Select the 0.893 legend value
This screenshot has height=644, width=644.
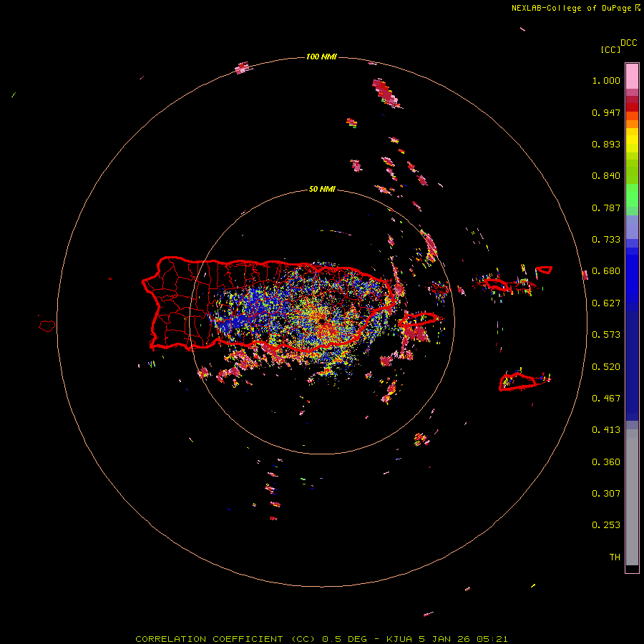point(606,144)
